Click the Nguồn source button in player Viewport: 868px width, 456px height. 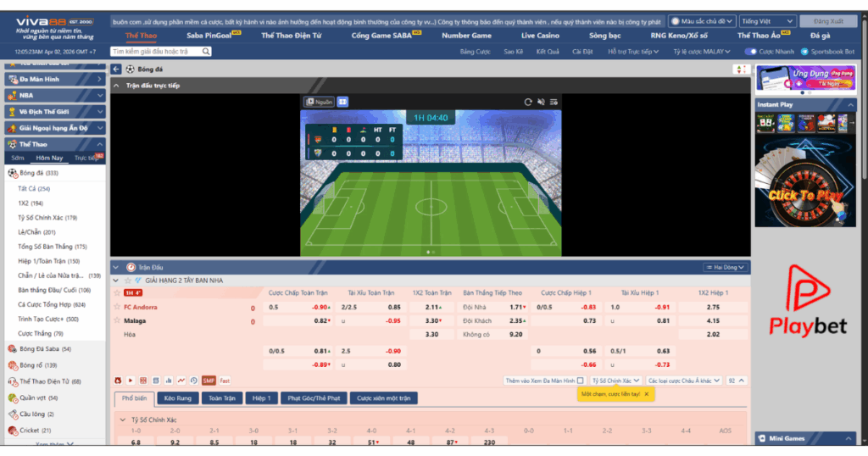[320, 102]
